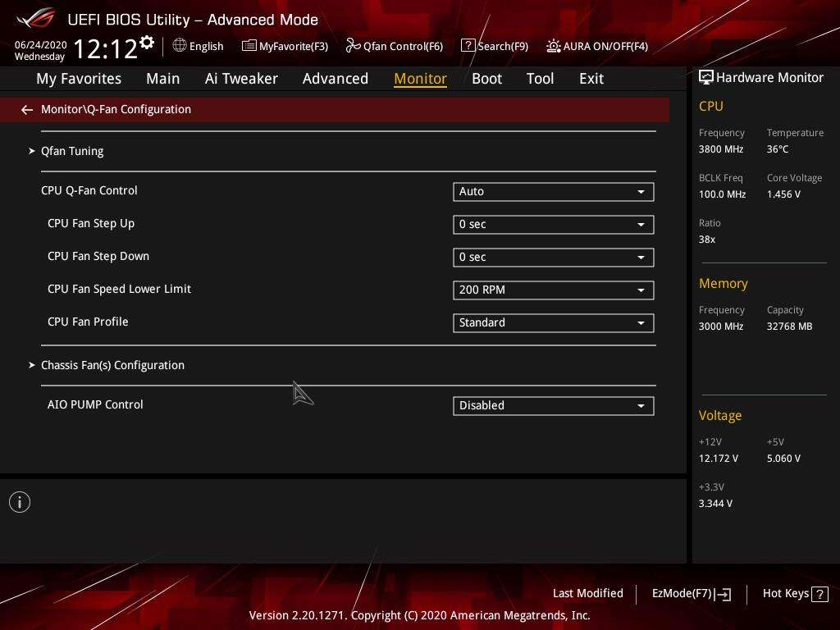
Task: Open CPU Fan Speed Lower Limit dropdown
Action: [x=553, y=290]
